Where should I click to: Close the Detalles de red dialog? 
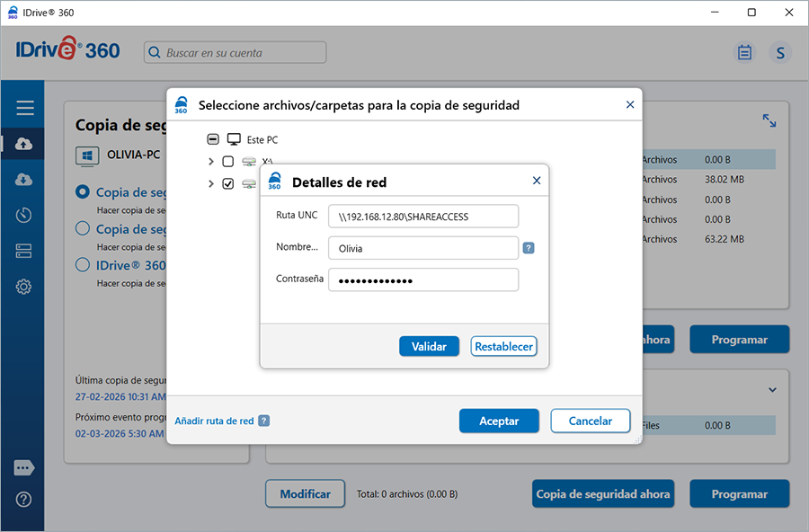537,180
